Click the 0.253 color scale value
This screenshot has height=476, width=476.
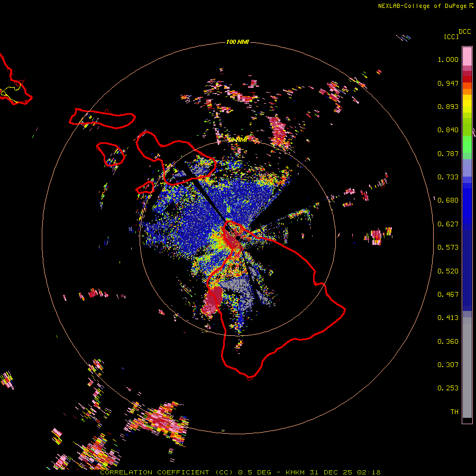click(448, 388)
